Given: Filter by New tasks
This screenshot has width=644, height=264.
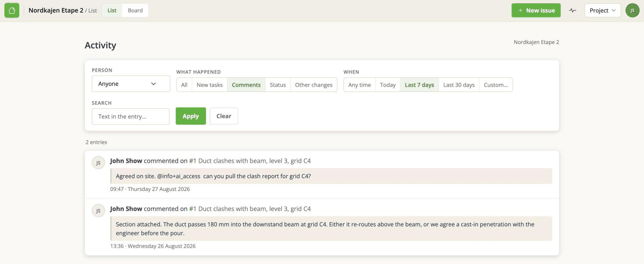Looking at the screenshot, I should 210,85.
